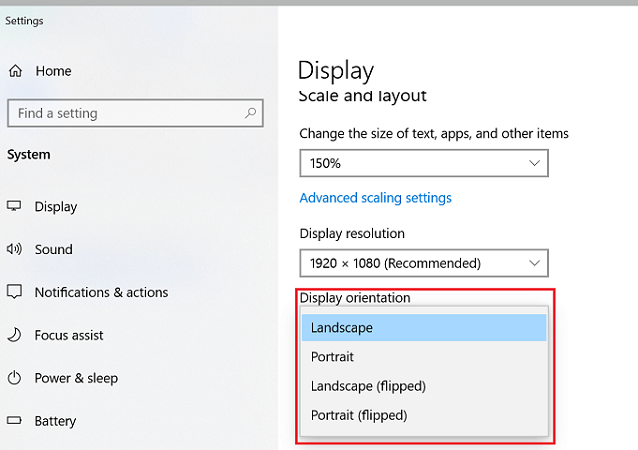Open the 150% text size dropdown
The image size is (638, 450).
423,163
